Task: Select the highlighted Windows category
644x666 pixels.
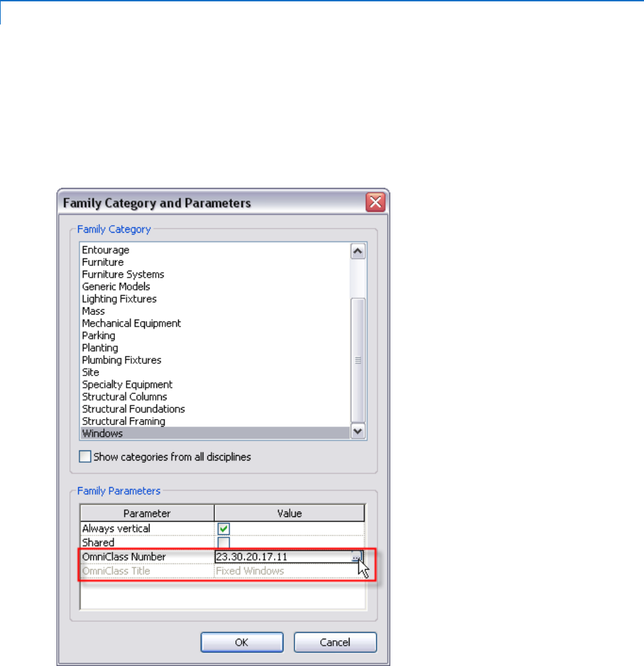Action: (x=215, y=433)
